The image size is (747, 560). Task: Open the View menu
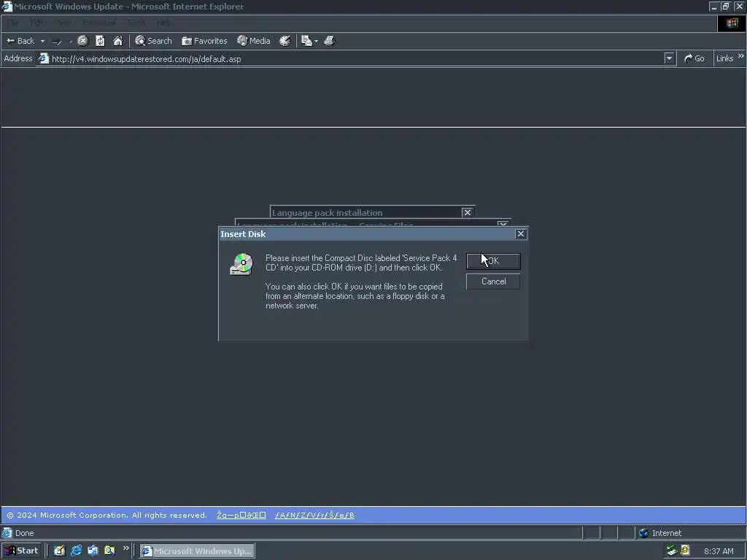pyautogui.click(x=63, y=23)
